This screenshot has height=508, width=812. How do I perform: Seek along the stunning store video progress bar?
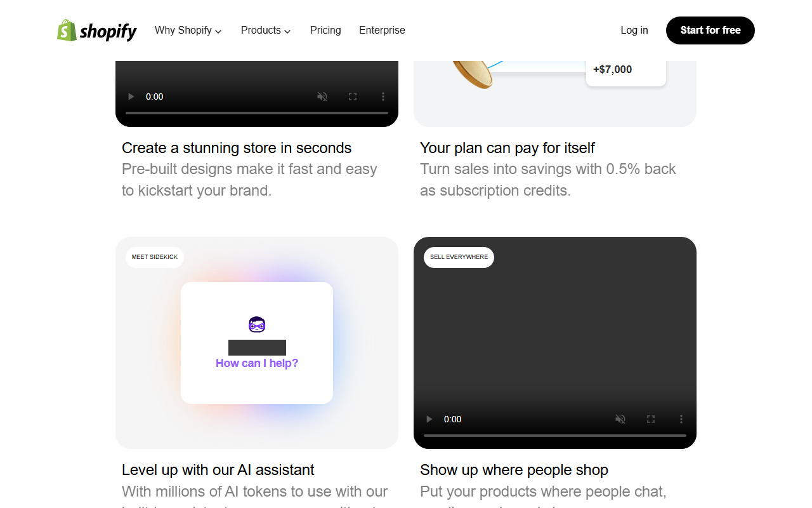(257, 113)
